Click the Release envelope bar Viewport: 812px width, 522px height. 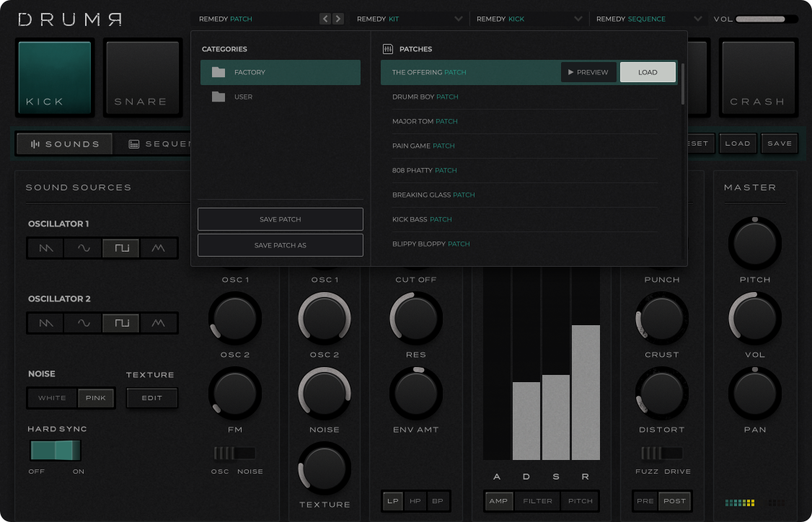click(586, 392)
